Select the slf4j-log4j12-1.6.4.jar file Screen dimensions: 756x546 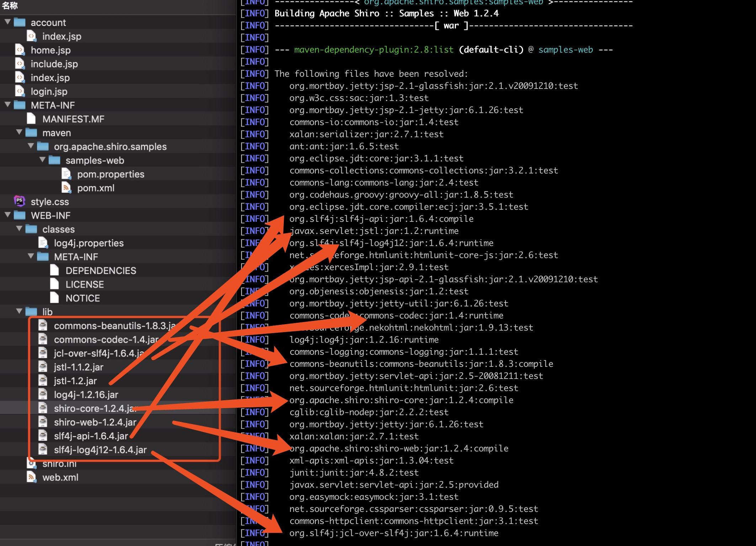point(118,450)
